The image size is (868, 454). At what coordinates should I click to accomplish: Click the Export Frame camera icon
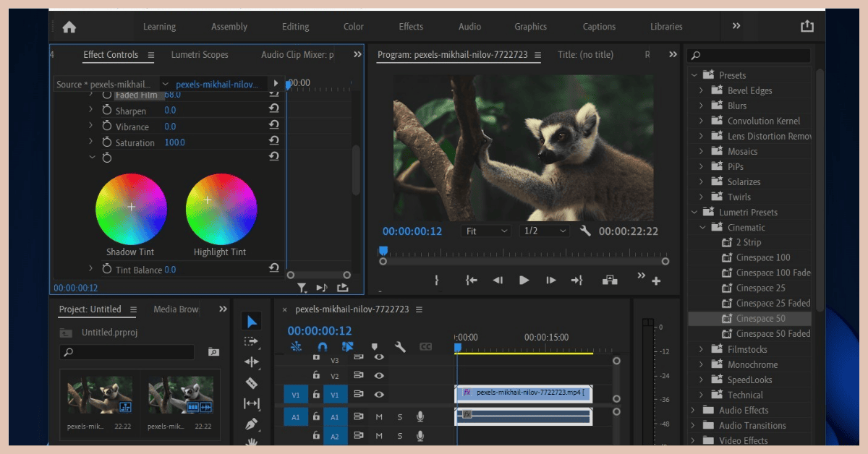pyautogui.click(x=610, y=280)
